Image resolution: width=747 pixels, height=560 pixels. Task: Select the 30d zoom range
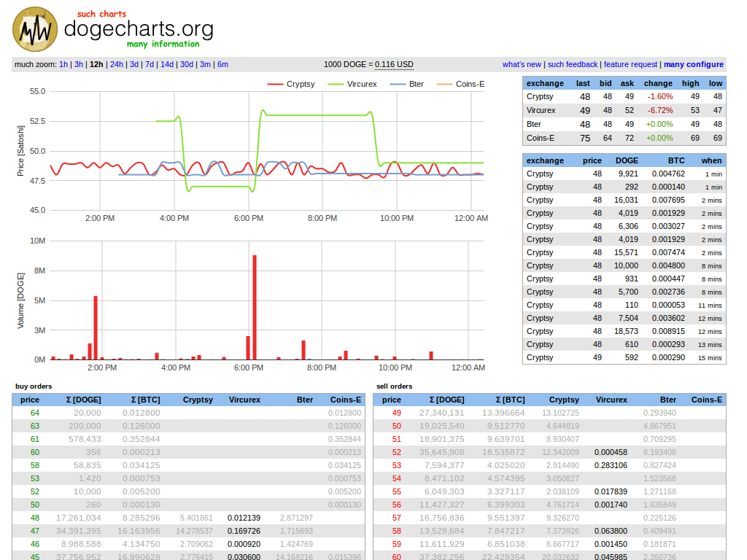(x=187, y=64)
